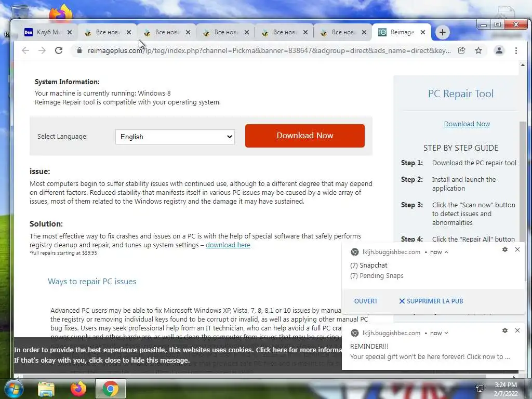Screen dimensions: 532x399
Task: Click the Chrome taskbar icon
Action: click(x=111, y=389)
